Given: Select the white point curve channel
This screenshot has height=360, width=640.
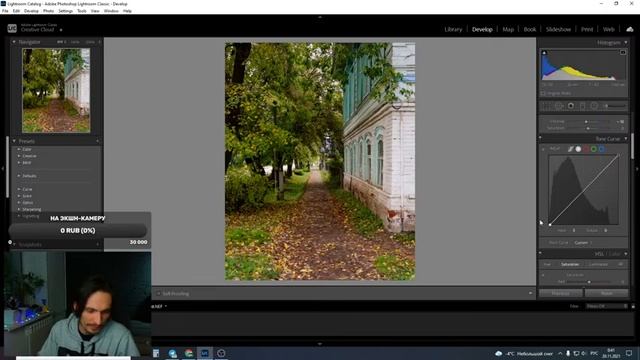Looking at the screenshot, I should click(x=578, y=149).
